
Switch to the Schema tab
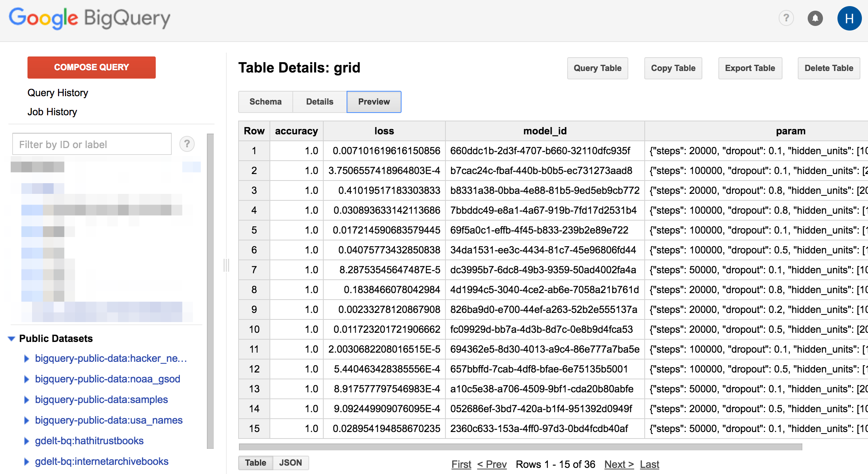click(266, 102)
